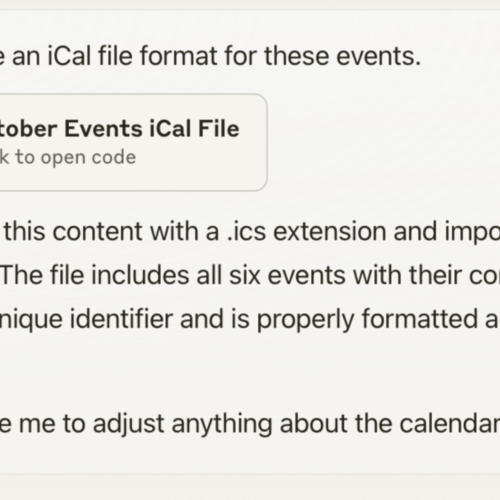Click the 'to open code' subtitle text

(x=76, y=157)
